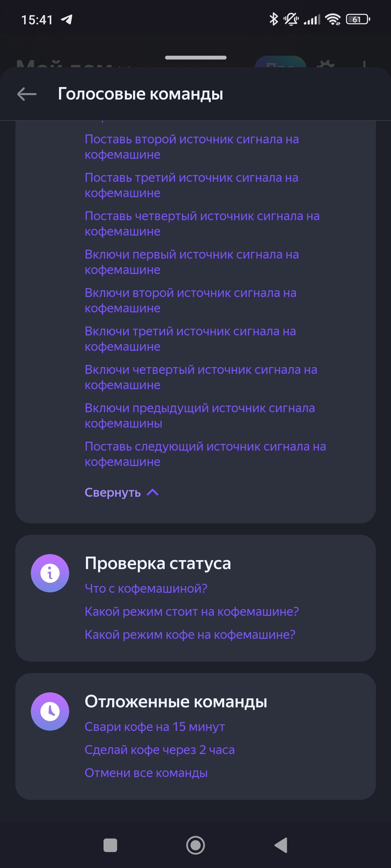Screen dimensions: 391x868
Task: Tap the chevron next to Свернуть
Action: click(x=153, y=493)
